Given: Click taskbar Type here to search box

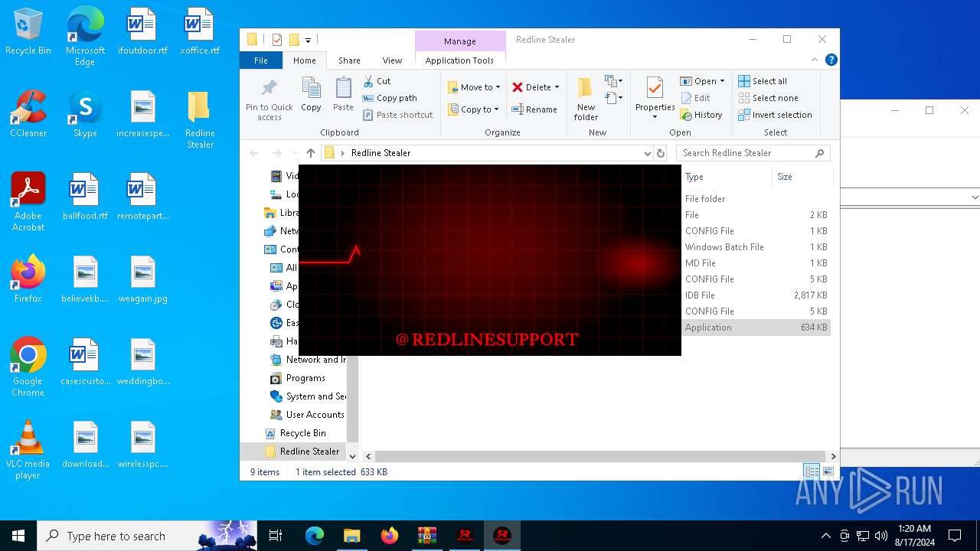Looking at the screenshot, I should [x=148, y=536].
